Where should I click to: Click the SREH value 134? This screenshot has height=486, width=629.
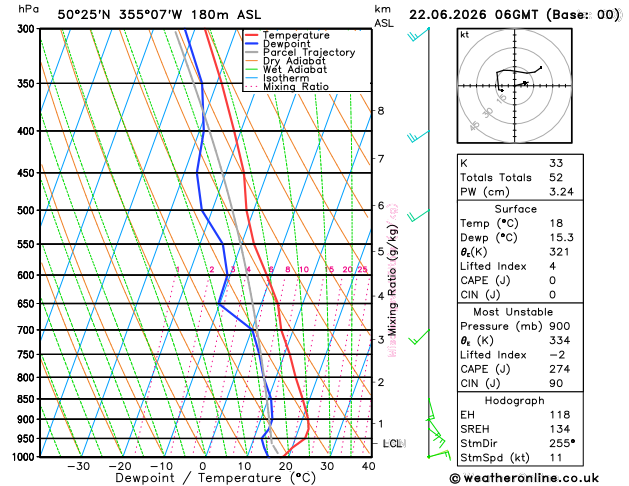pos(560,429)
